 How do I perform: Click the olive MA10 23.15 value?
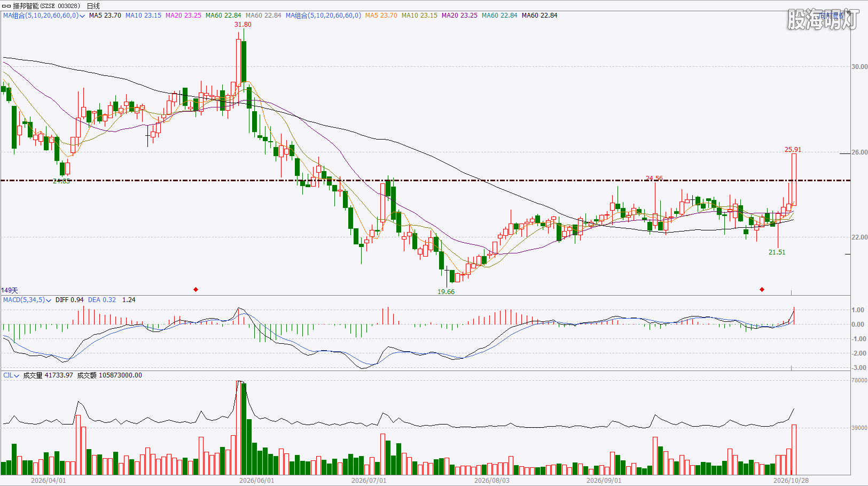point(419,16)
